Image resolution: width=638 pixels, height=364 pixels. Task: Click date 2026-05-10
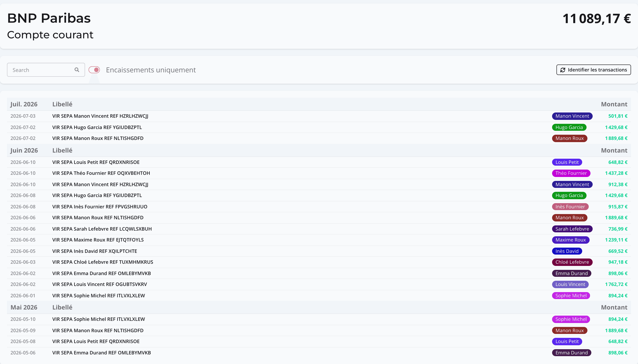pos(23,319)
